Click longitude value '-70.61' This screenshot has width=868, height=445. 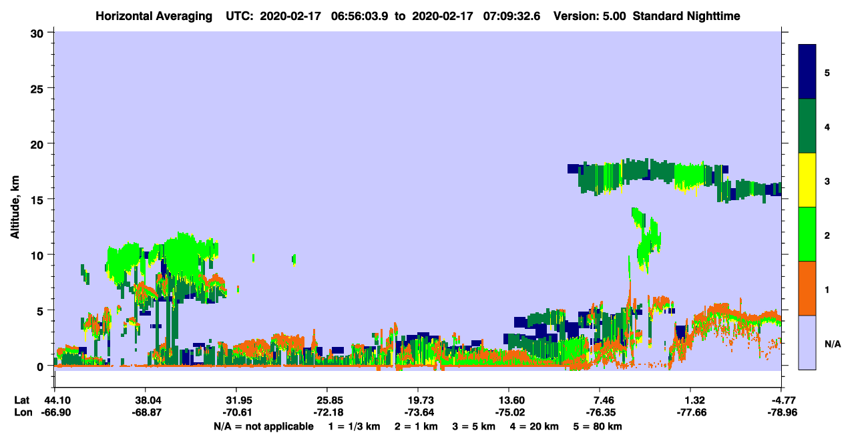point(236,412)
